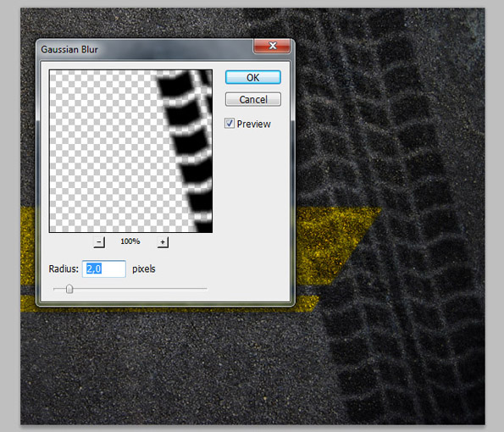This screenshot has height=432, width=504.
Task: Close the Gaussian Blur dialog with X
Action: (x=272, y=46)
